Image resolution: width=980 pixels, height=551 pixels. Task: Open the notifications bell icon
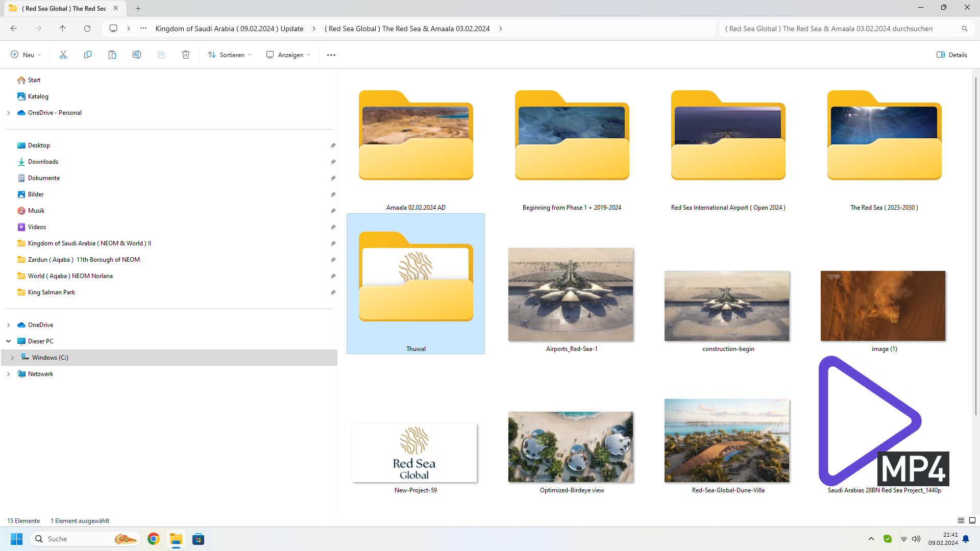[x=966, y=539]
